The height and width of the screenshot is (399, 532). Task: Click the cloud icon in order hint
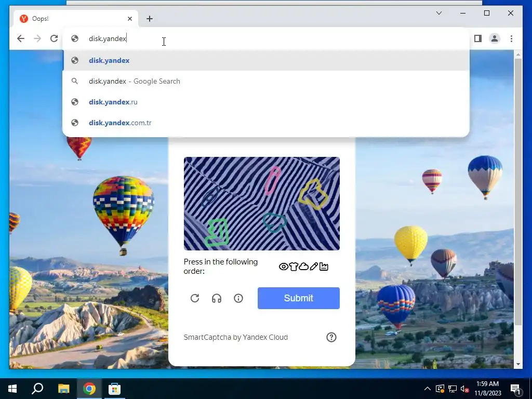pos(304,267)
